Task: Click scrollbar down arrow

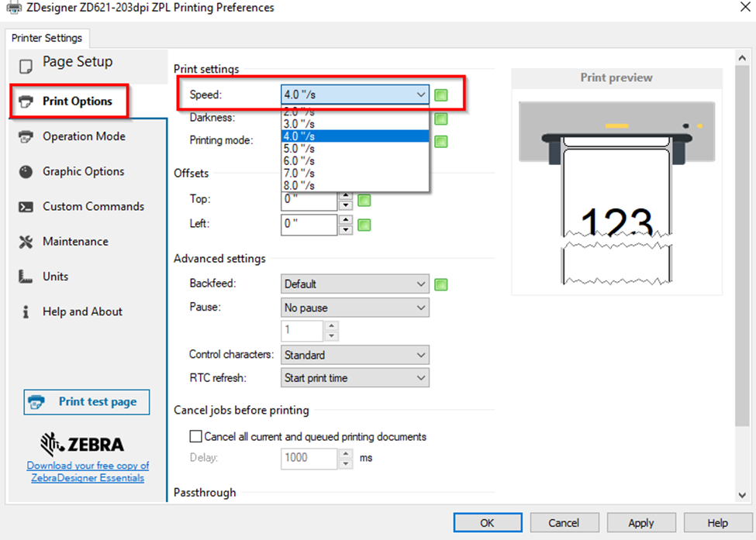Action: [x=742, y=495]
